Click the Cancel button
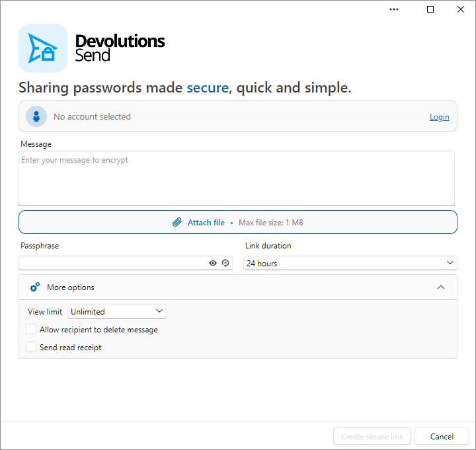This screenshot has height=450, width=476. [442, 436]
